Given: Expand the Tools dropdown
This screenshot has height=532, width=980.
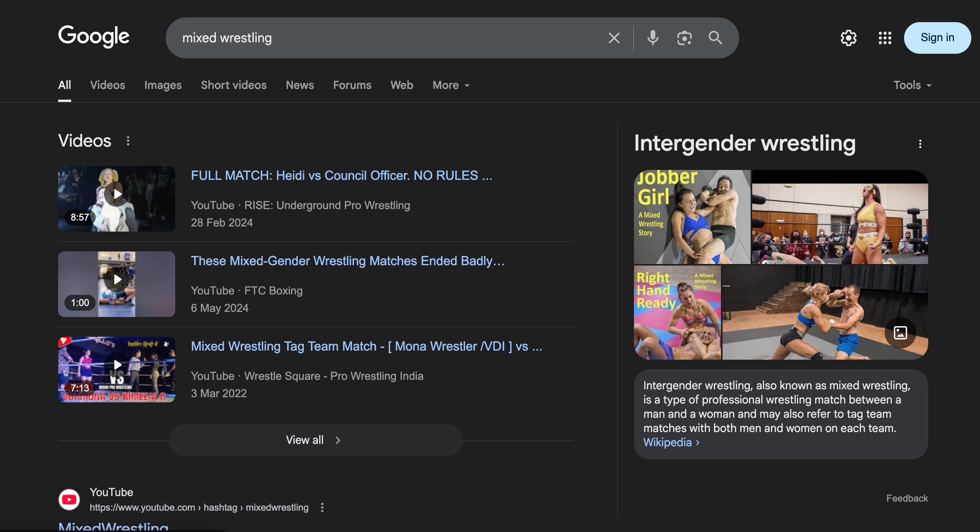Looking at the screenshot, I should (912, 85).
